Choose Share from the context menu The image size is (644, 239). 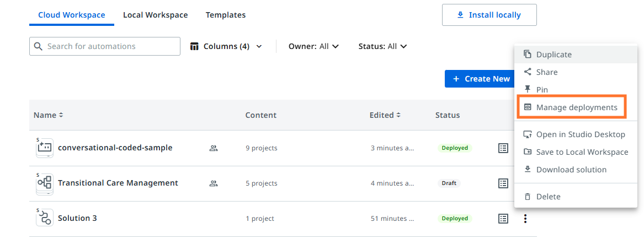(x=576, y=72)
